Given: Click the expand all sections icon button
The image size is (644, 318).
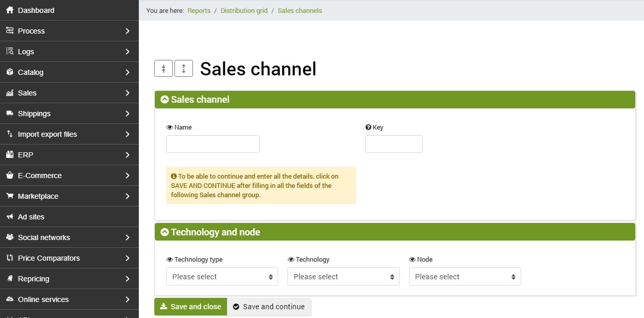Looking at the screenshot, I should (184, 68).
